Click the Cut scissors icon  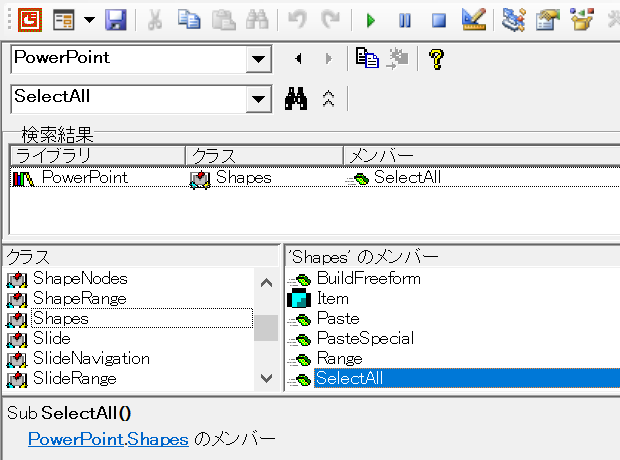[155, 19]
